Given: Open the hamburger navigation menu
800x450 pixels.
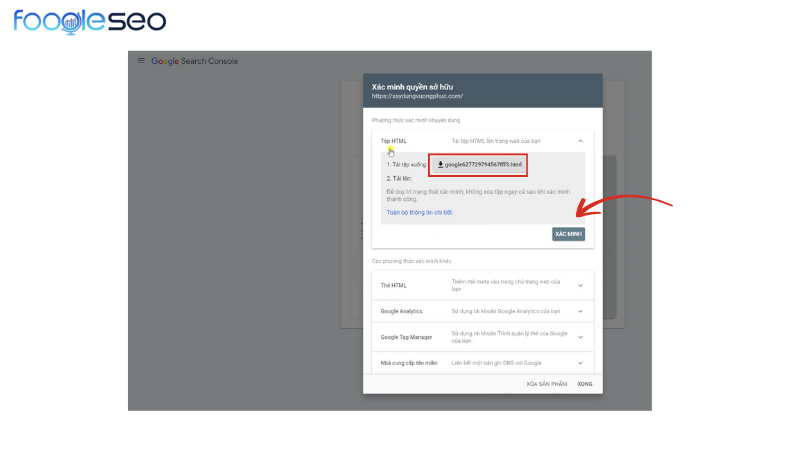Looking at the screenshot, I should tap(141, 61).
